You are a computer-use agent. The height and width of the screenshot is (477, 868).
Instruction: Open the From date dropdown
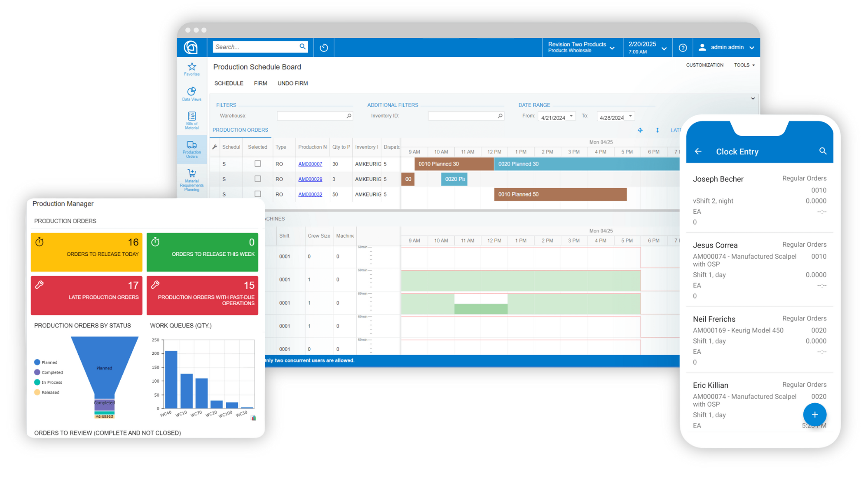[571, 116]
